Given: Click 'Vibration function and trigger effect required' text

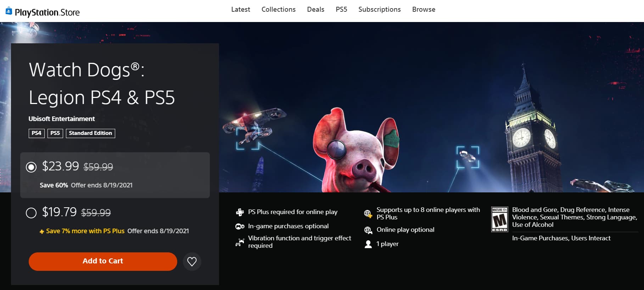Looking at the screenshot, I should tap(299, 242).
